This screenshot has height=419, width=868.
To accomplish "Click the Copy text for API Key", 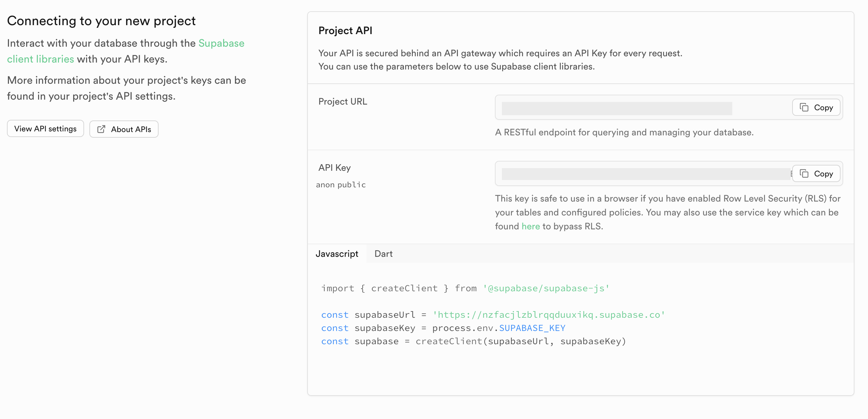I will point(823,173).
